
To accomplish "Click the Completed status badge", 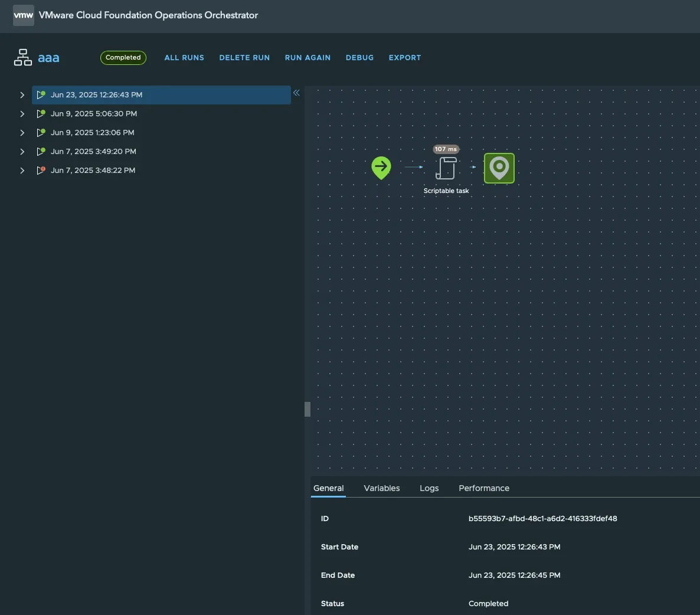I will click(x=123, y=58).
